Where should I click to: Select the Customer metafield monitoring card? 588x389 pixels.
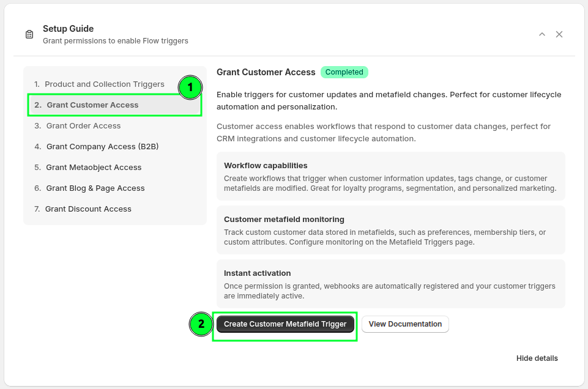tap(390, 230)
